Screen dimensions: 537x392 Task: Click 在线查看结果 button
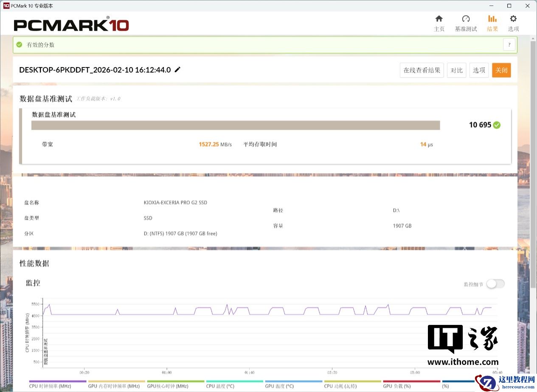click(x=422, y=70)
